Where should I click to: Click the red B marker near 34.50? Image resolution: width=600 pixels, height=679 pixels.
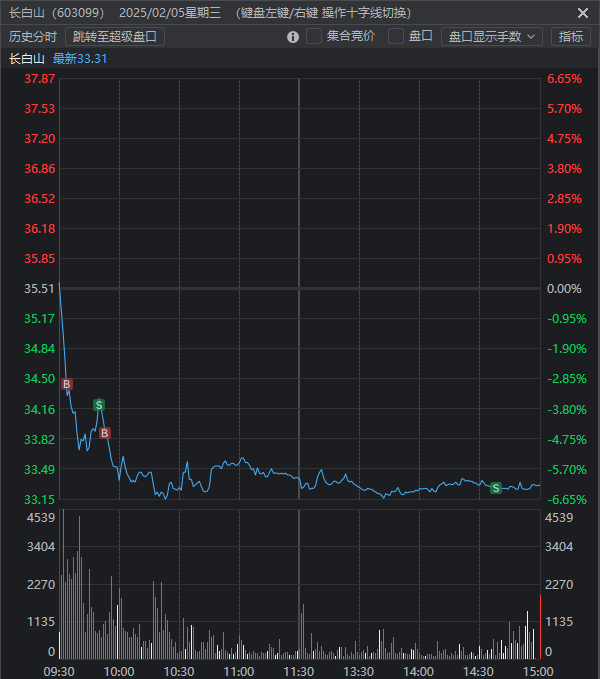coord(67,384)
